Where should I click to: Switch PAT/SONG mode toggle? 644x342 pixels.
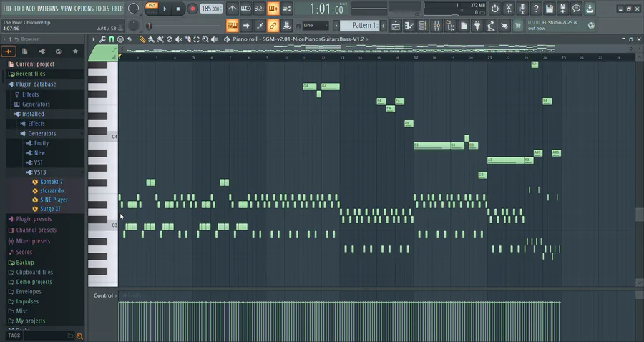(x=152, y=8)
